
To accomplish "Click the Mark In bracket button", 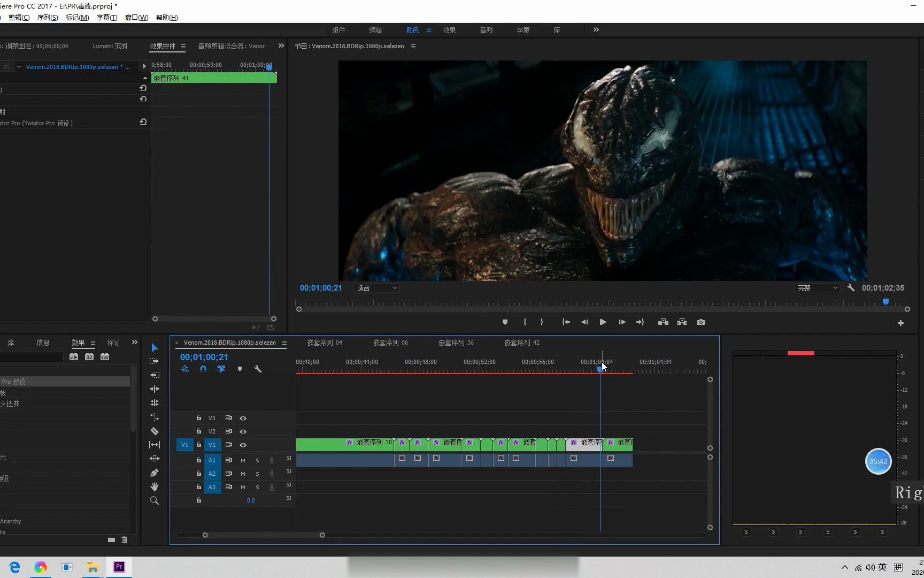I will (525, 322).
